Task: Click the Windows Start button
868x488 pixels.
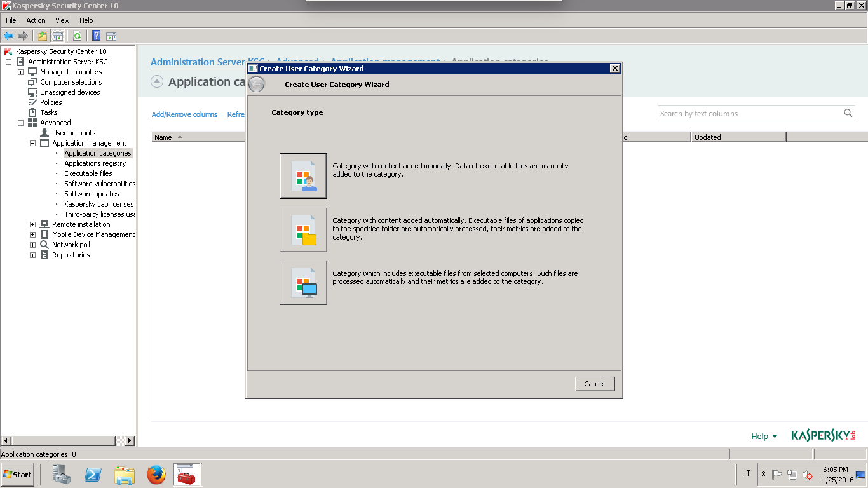Action: pos(18,474)
